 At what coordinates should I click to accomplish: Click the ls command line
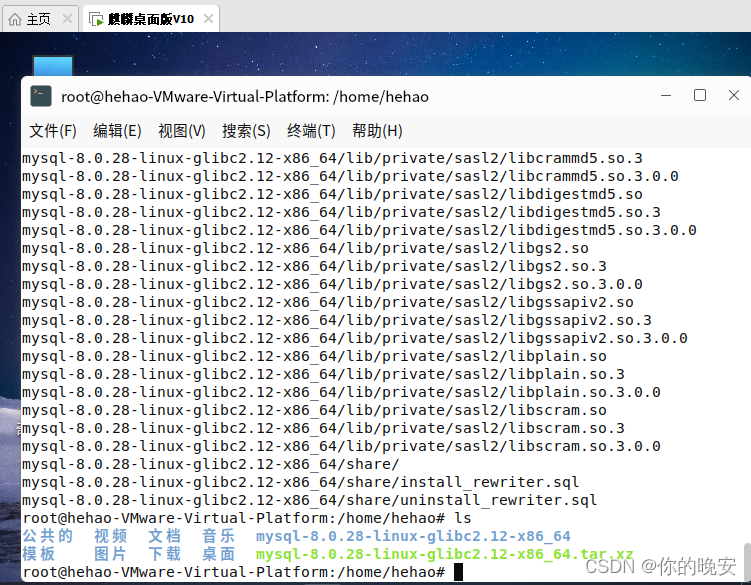tap(247, 518)
